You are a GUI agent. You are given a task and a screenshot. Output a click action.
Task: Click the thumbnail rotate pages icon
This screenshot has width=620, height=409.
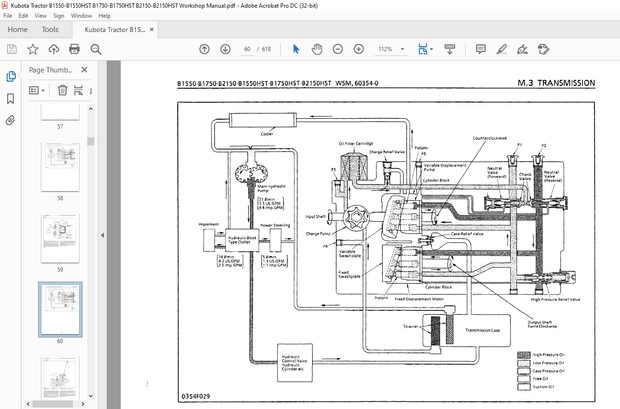point(78,90)
